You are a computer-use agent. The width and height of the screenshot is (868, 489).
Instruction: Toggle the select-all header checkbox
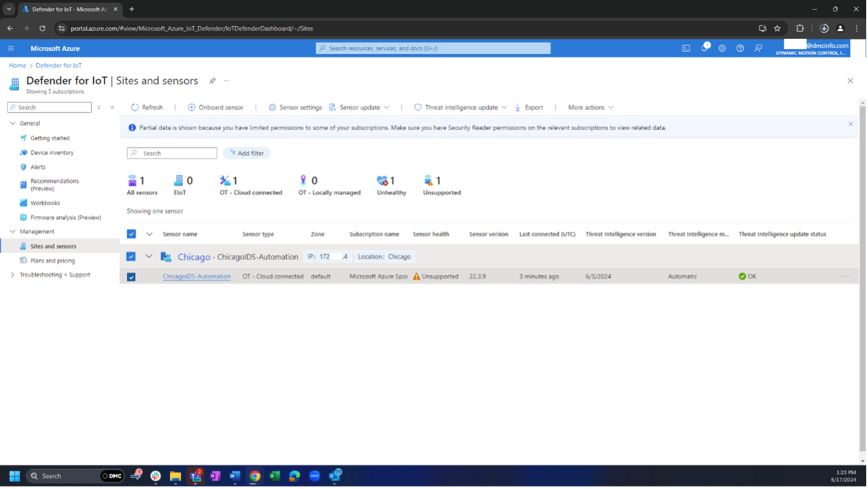pyautogui.click(x=131, y=234)
